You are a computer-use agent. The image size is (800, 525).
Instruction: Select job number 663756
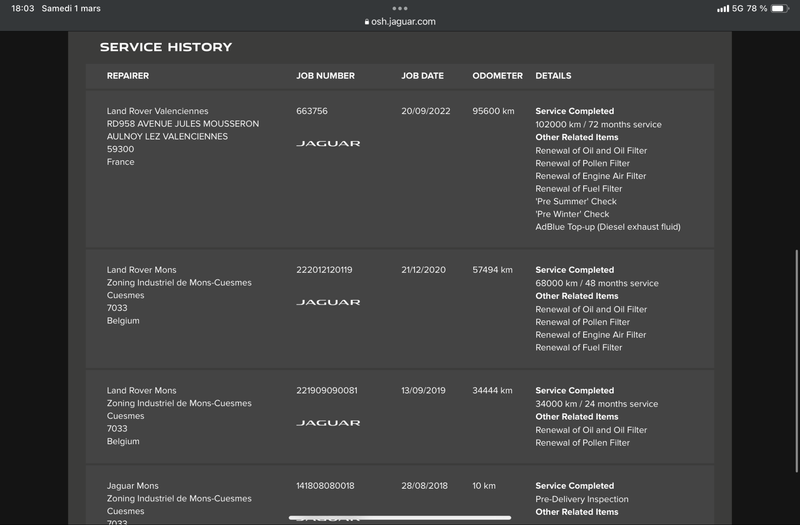312,111
